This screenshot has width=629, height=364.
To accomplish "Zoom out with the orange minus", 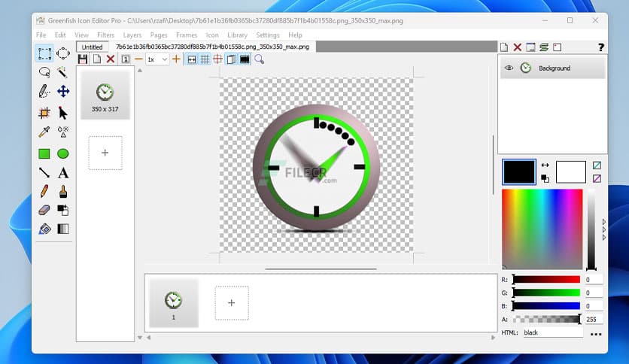I will 138,59.
